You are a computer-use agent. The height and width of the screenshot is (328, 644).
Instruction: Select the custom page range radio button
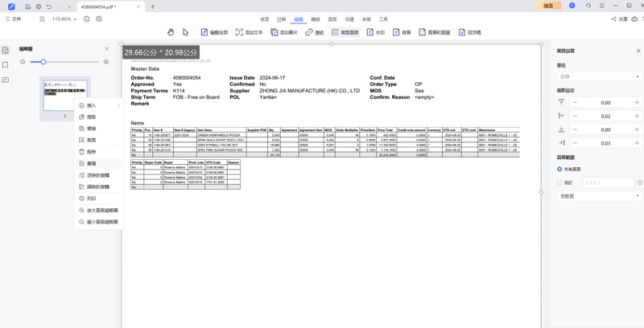click(x=559, y=182)
